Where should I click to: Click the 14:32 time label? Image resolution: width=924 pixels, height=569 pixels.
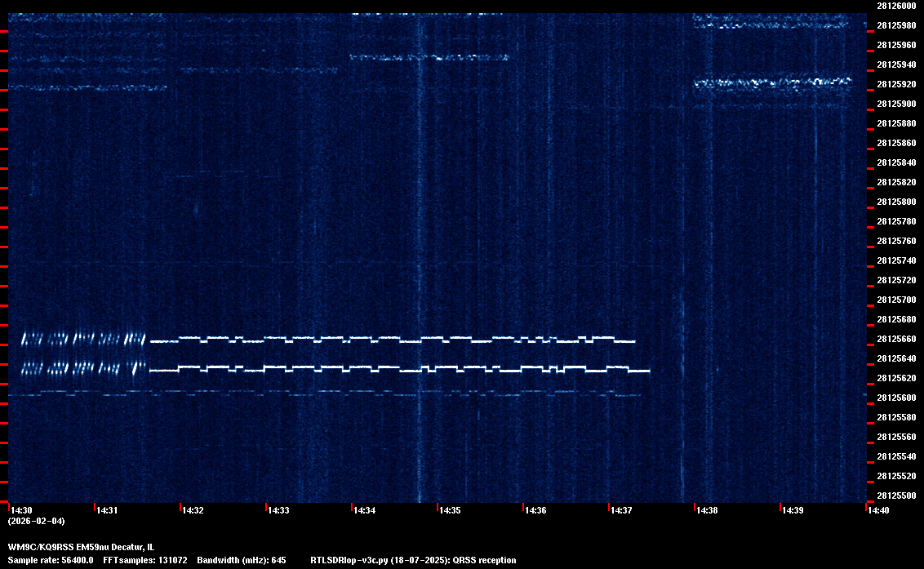click(x=192, y=510)
